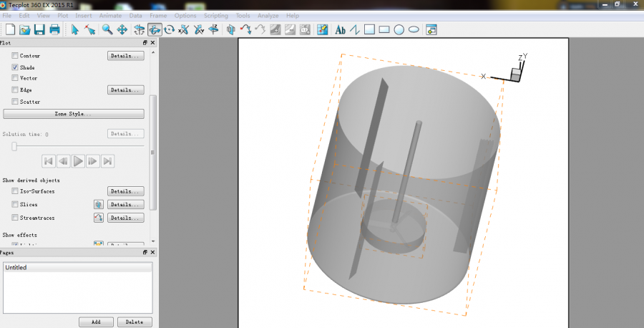Image resolution: width=644 pixels, height=328 pixels.
Task: Open the Plot menu
Action: tap(63, 15)
